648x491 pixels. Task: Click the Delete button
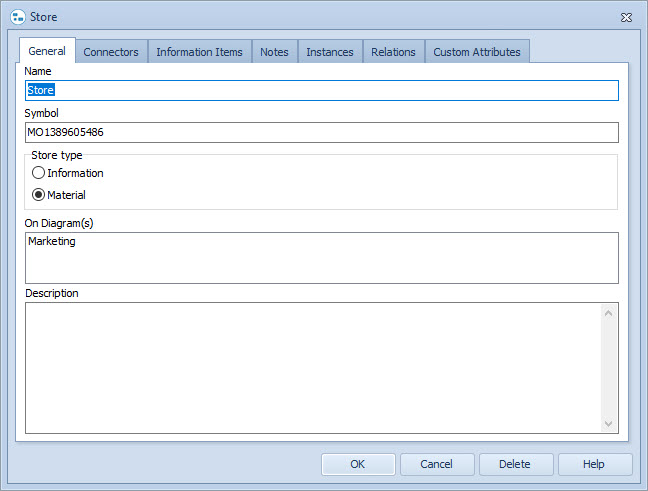tap(515, 464)
